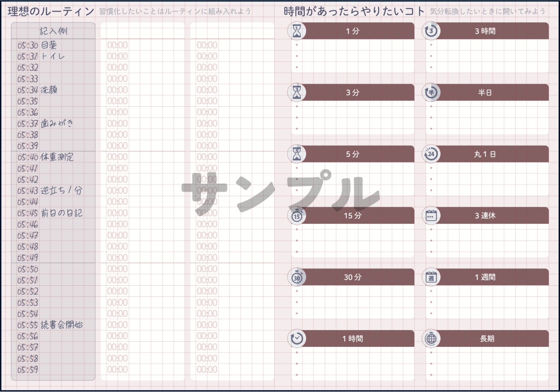560x392 pixels.
Task: Click the 05:53 time entry
Action: (x=28, y=303)
